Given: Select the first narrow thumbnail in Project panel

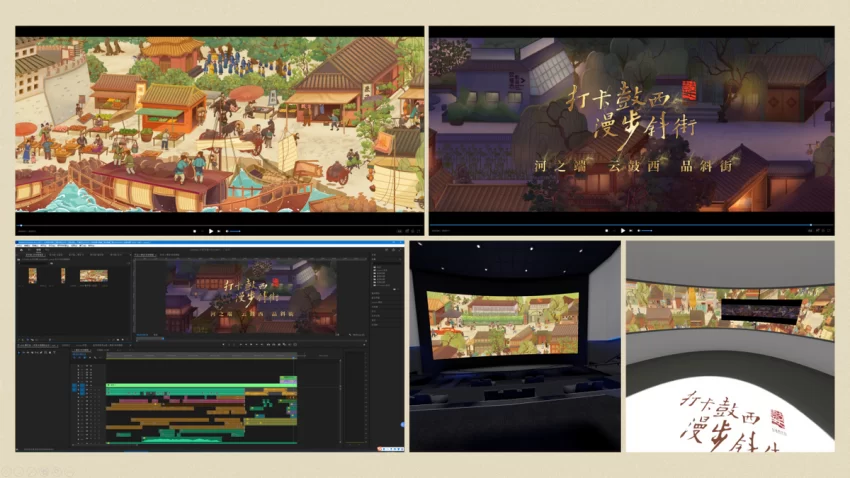Looking at the screenshot, I should 33,275.
